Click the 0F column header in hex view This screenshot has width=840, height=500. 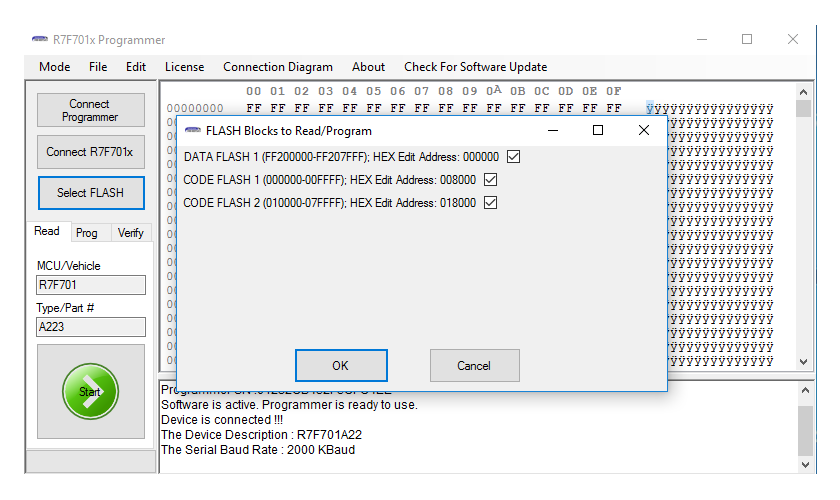(x=613, y=91)
